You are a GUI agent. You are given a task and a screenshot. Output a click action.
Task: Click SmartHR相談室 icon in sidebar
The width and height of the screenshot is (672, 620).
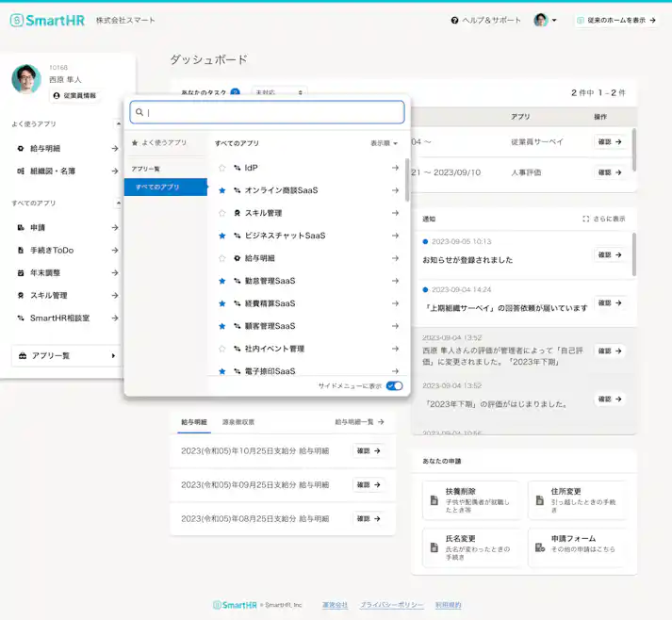pos(21,318)
